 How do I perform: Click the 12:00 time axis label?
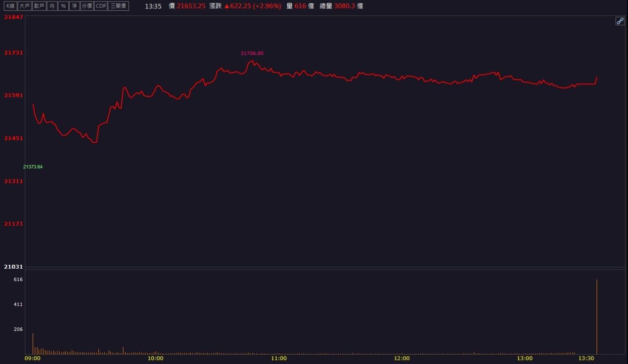402,359
